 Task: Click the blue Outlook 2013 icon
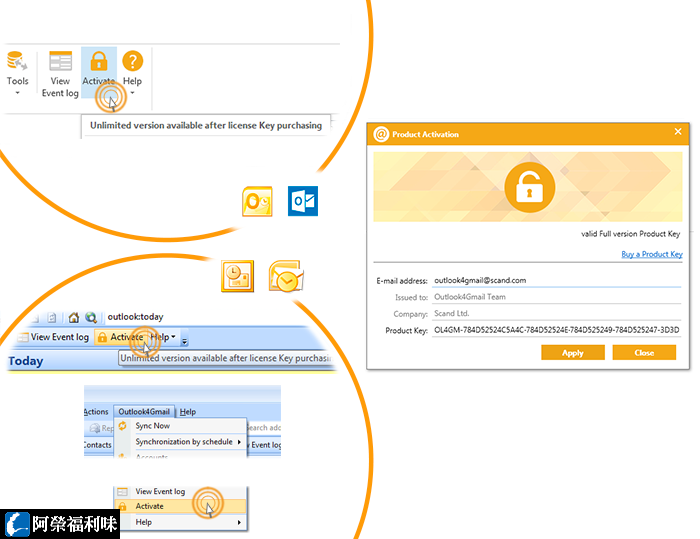303,201
